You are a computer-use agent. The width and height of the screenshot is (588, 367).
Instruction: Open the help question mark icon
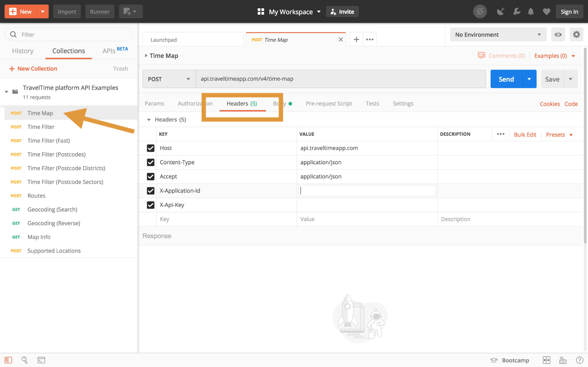(579, 360)
